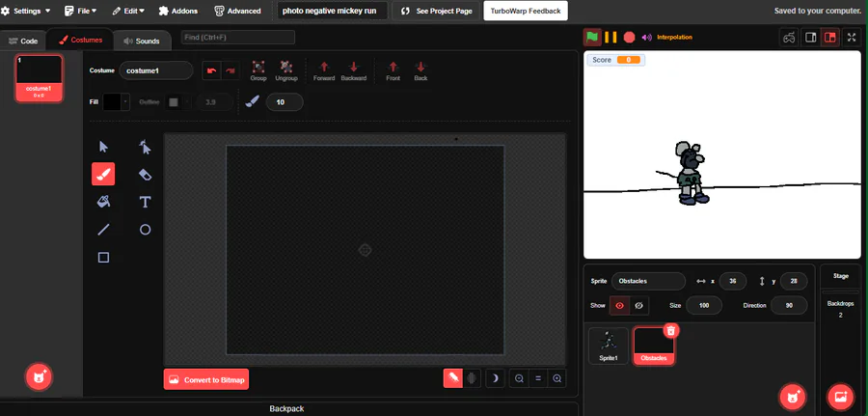Switch to large stage layout
868x416 pixels.
tap(829, 38)
